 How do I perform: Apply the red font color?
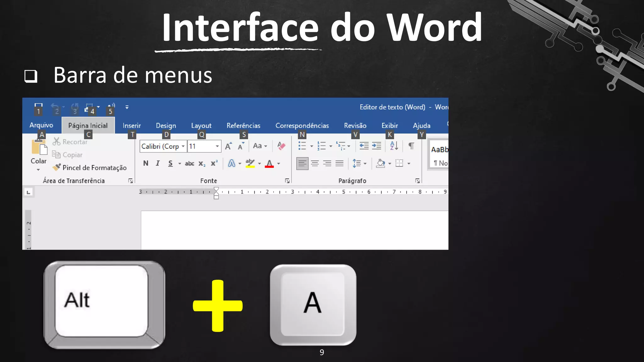click(x=269, y=163)
